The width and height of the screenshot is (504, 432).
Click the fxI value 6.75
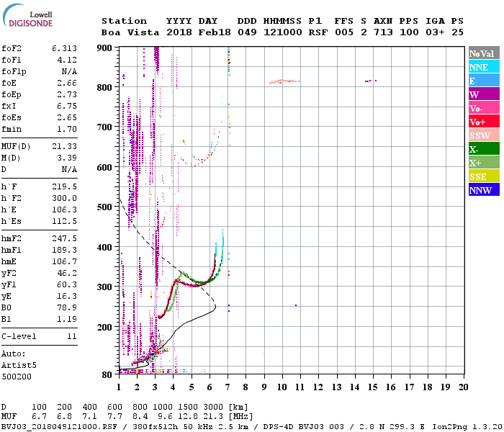coord(67,107)
